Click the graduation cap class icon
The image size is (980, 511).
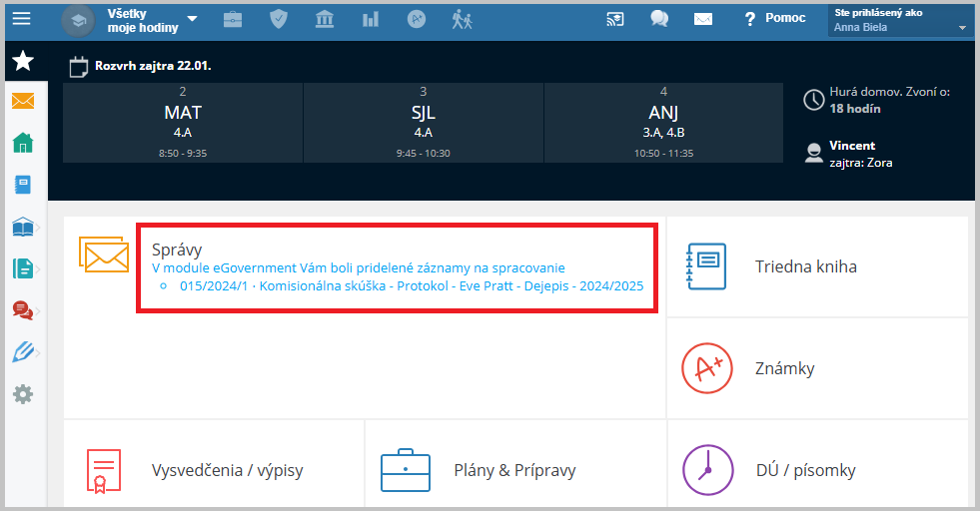click(x=78, y=21)
